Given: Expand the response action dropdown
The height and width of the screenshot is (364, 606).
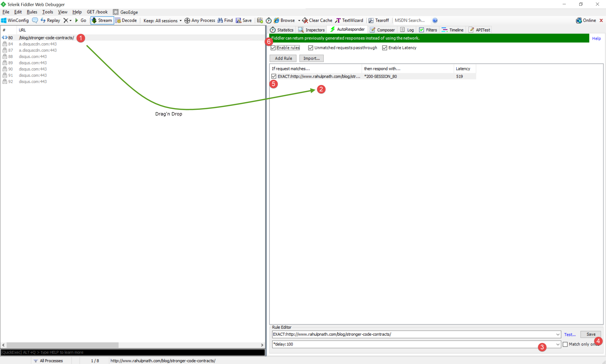Looking at the screenshot, I should (x=558, y=344).
